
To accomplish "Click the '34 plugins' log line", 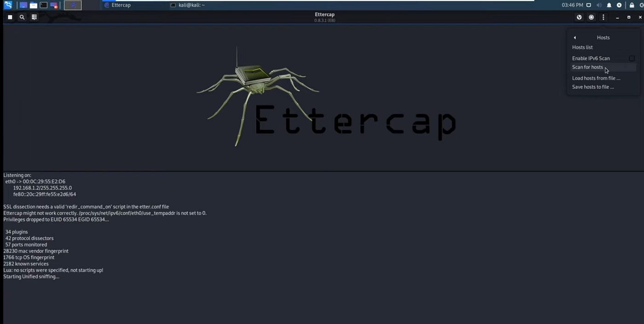I will [x=17, y=232].
